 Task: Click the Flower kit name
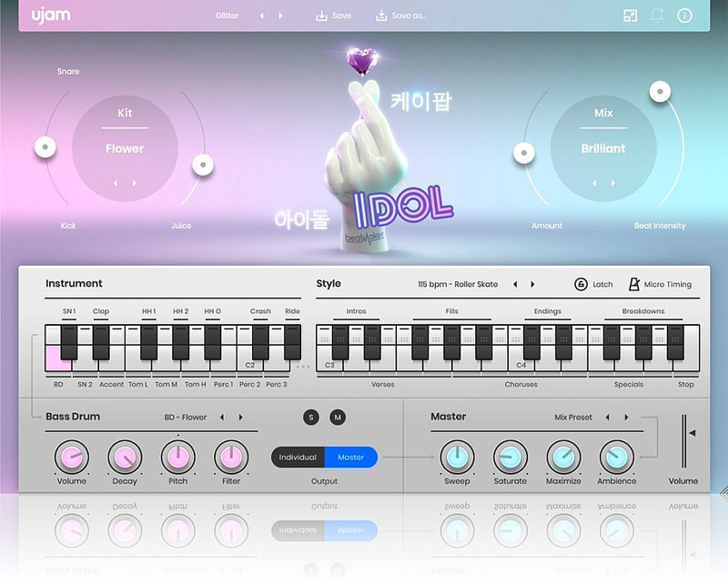(125, 148)
